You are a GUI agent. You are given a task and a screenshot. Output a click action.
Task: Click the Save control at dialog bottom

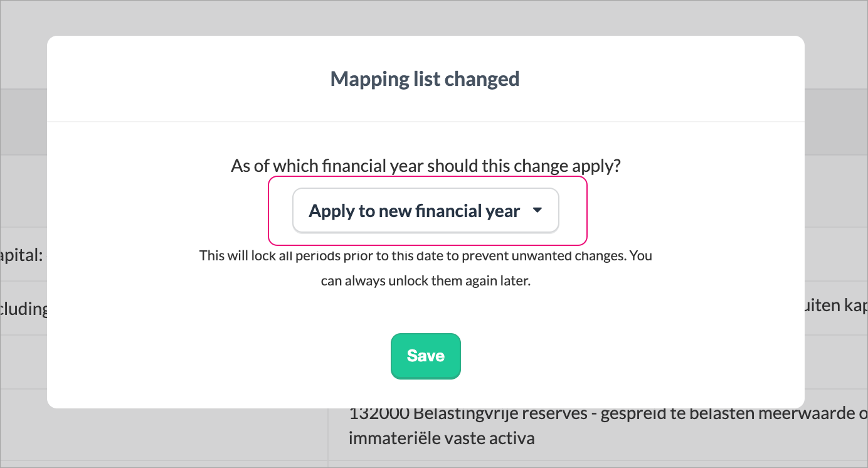(x=426, y=356)
